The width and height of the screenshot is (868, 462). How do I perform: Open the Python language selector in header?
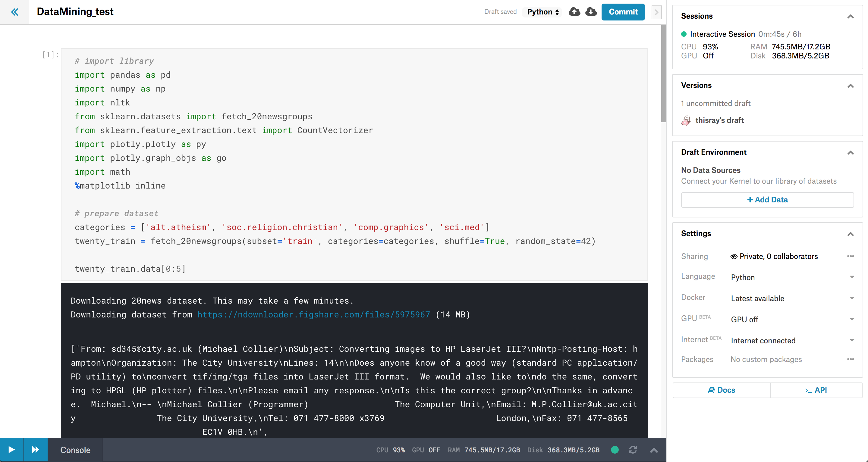543,12
